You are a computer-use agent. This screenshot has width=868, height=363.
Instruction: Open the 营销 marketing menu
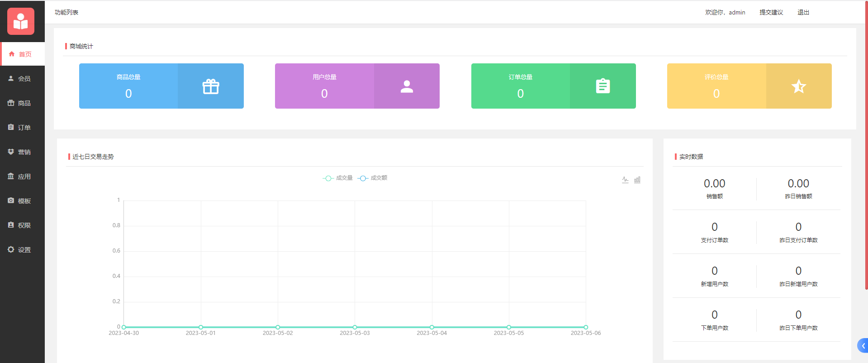[x=23, y=152]
